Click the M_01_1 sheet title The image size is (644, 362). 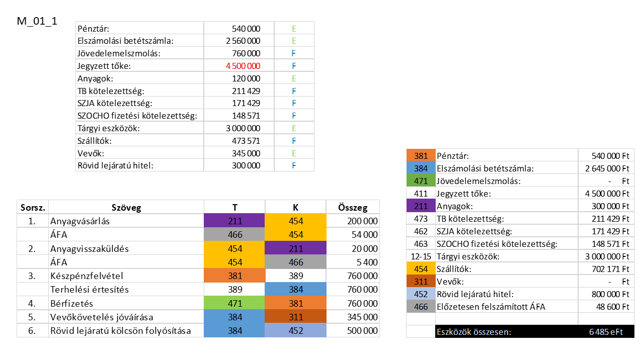(37, 21)
